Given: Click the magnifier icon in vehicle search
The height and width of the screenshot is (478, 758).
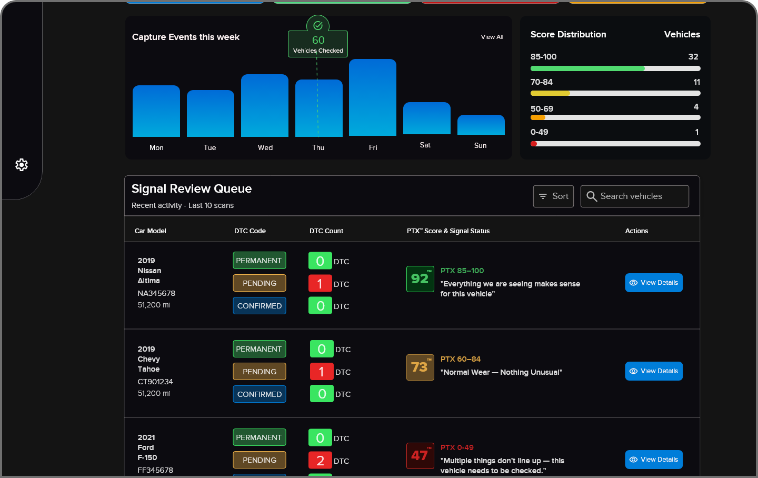Looking at the screenshot, I should click(x=591, y=196).
